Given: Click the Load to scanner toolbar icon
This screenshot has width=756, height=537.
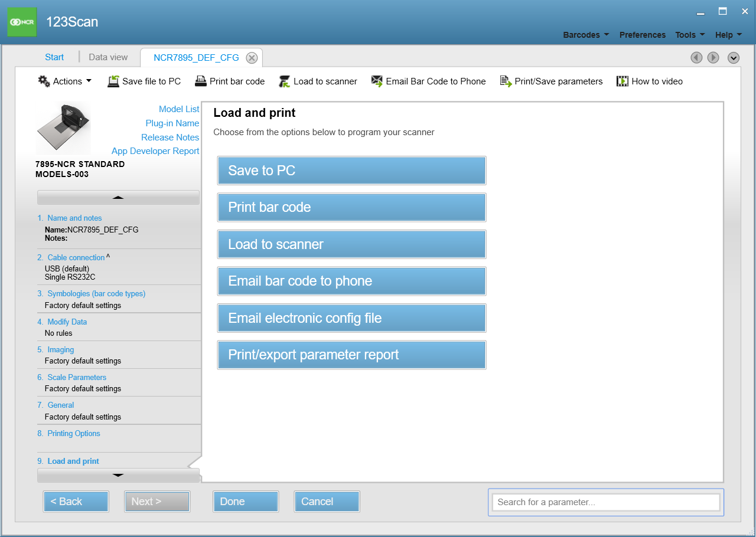Looking at the screenshot, I should click(285, 81).
